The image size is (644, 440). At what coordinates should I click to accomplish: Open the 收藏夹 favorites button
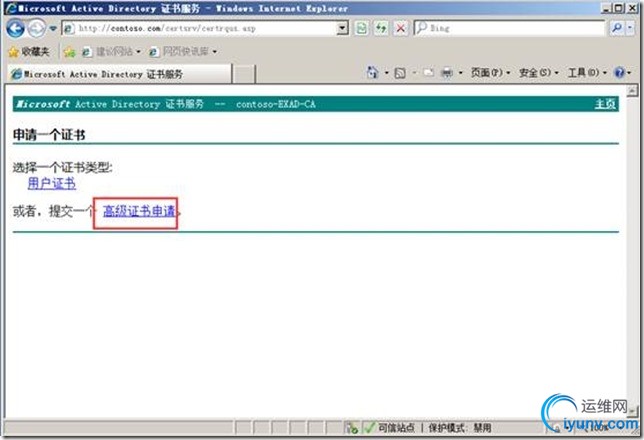[30, 52]
